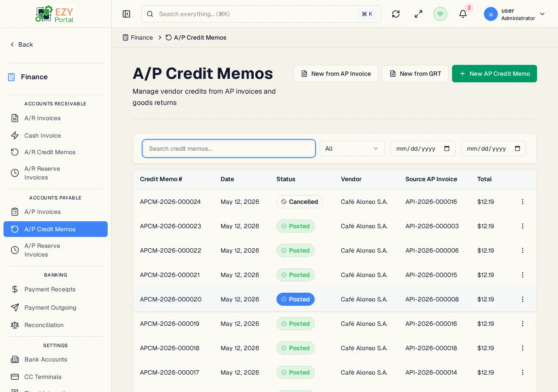Open actions menu for APCM-2026-000018
The image size is (558, 392).
click(523, 348)
